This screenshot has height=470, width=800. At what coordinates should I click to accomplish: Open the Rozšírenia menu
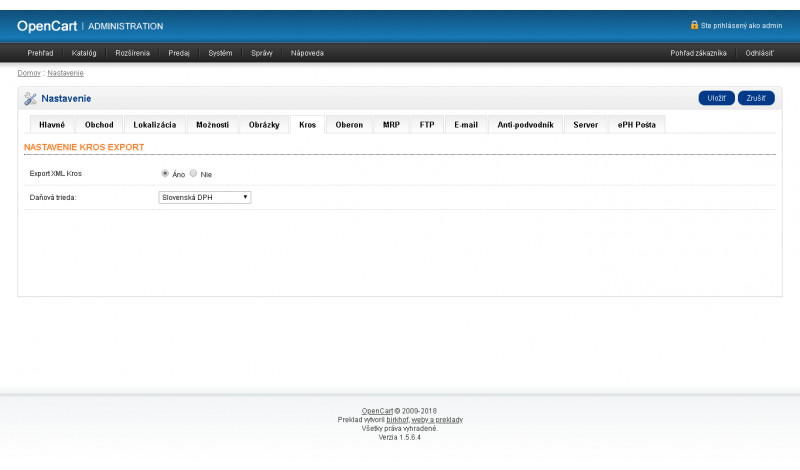133,53
